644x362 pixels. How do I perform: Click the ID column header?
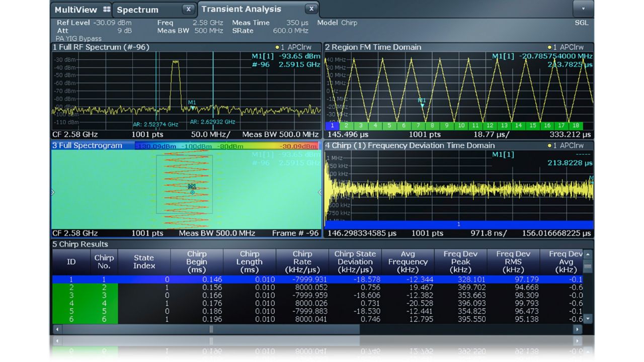[71, 262]
